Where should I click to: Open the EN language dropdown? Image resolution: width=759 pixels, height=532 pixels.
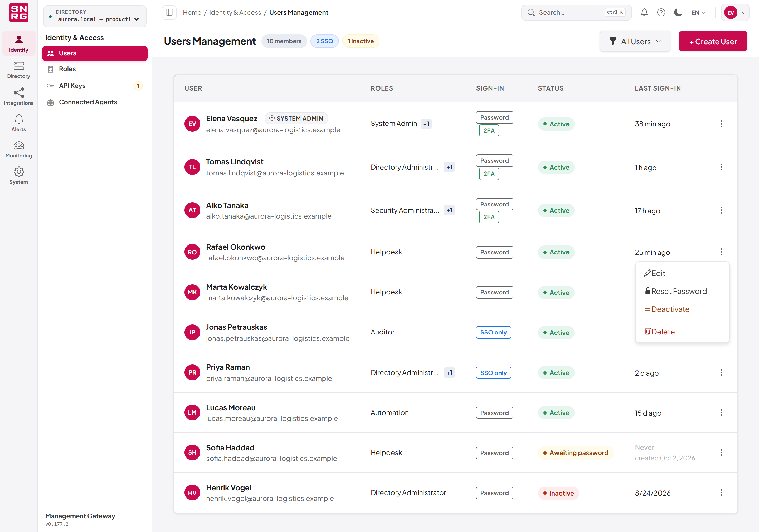(x=698, y=13)
